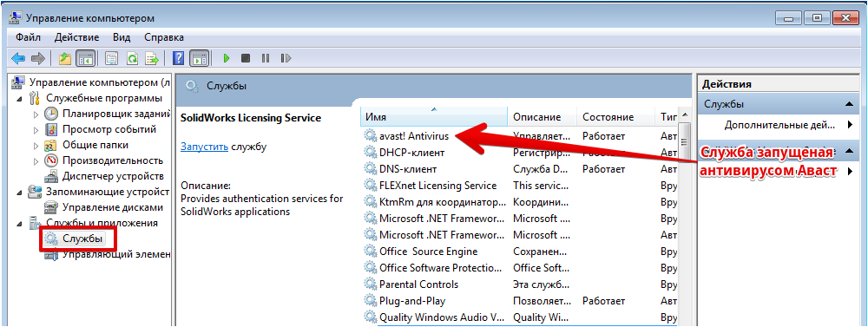
Task: Start the service with green play icon
Action: (x=226, y=58)
